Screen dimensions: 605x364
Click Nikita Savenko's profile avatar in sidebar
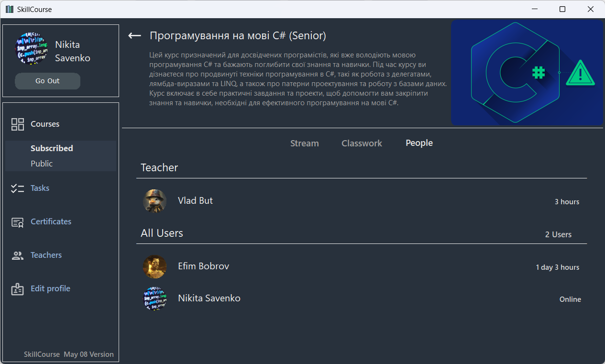tap(31, 49)
